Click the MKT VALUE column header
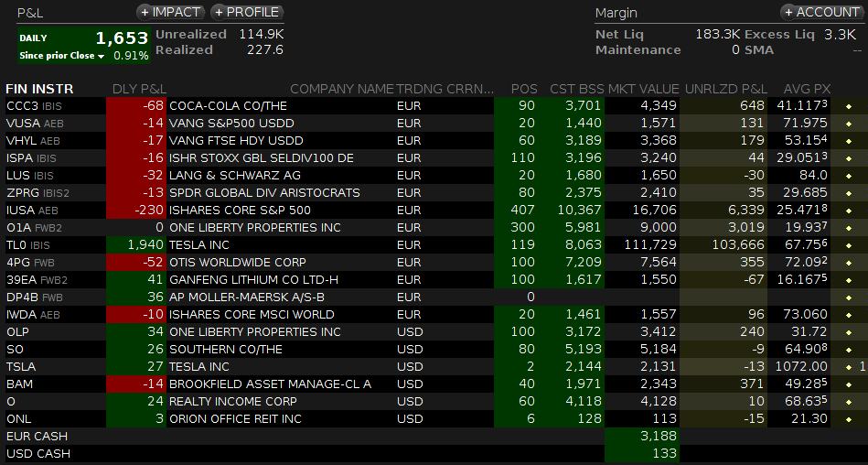This screenshot has height=465, width=868. click(643, 89)
